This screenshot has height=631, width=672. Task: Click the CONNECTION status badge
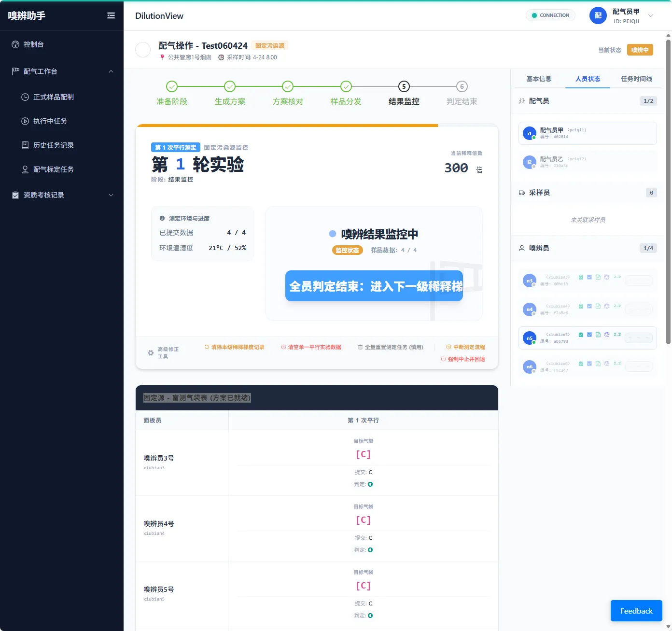tap(550, 15)
